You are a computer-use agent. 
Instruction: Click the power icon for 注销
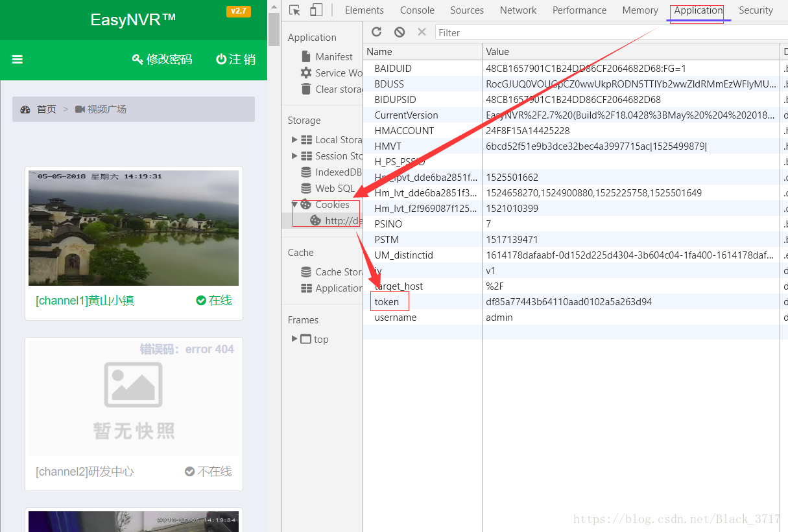221,59
